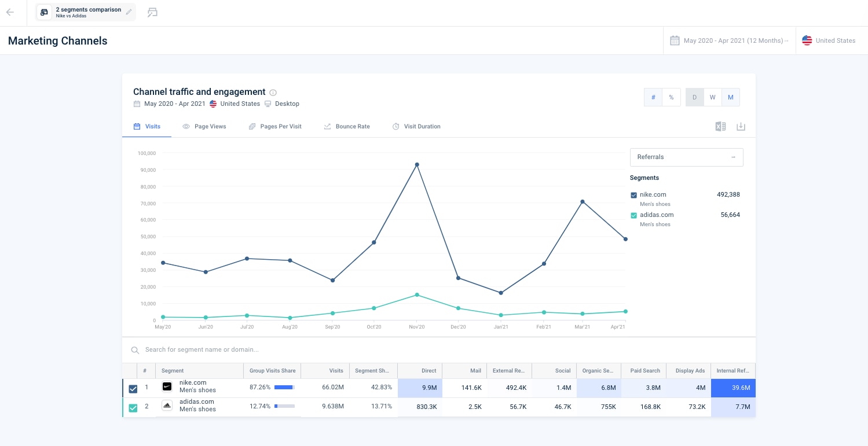Open the 2 segments comparison chip
868x446 pixels.
pyautogui.click(x=86, y=12)
